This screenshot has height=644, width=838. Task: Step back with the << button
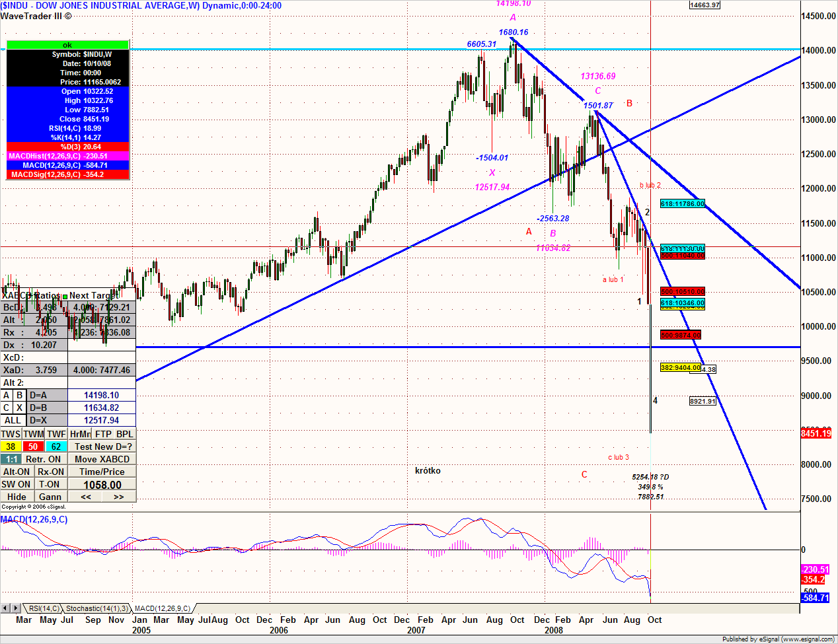[86, 497]
